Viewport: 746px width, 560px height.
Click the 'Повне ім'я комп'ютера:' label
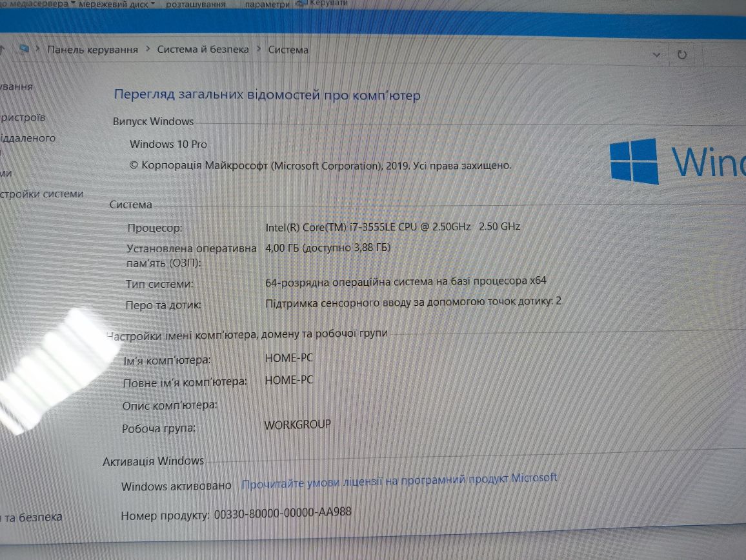click(x=185, y=382)
